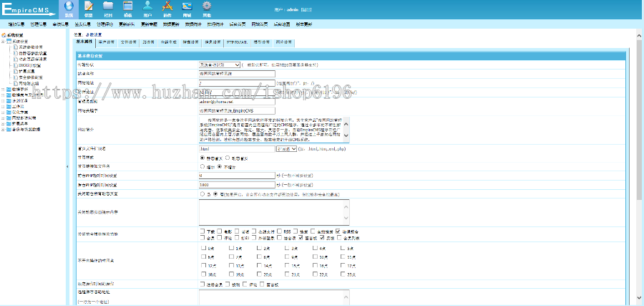Click the down arrow of the site intro textarea scrollbar

pyautogui.click(x=346, y=135)
